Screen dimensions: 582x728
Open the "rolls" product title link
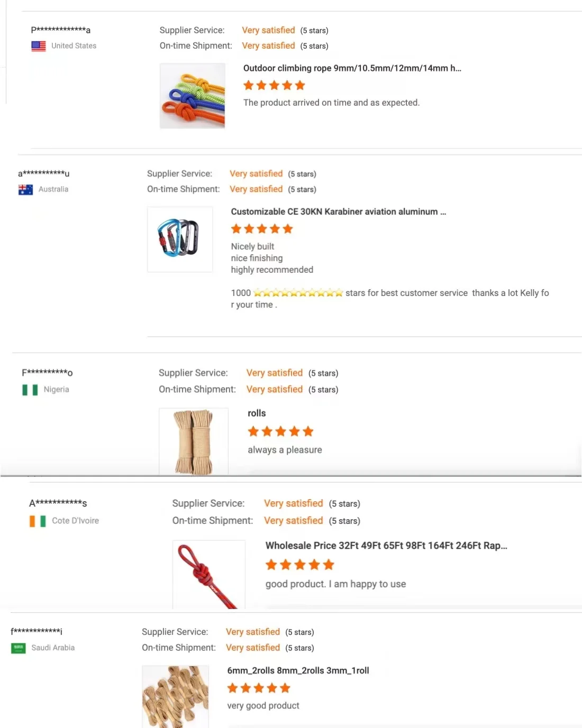[257, 413]
